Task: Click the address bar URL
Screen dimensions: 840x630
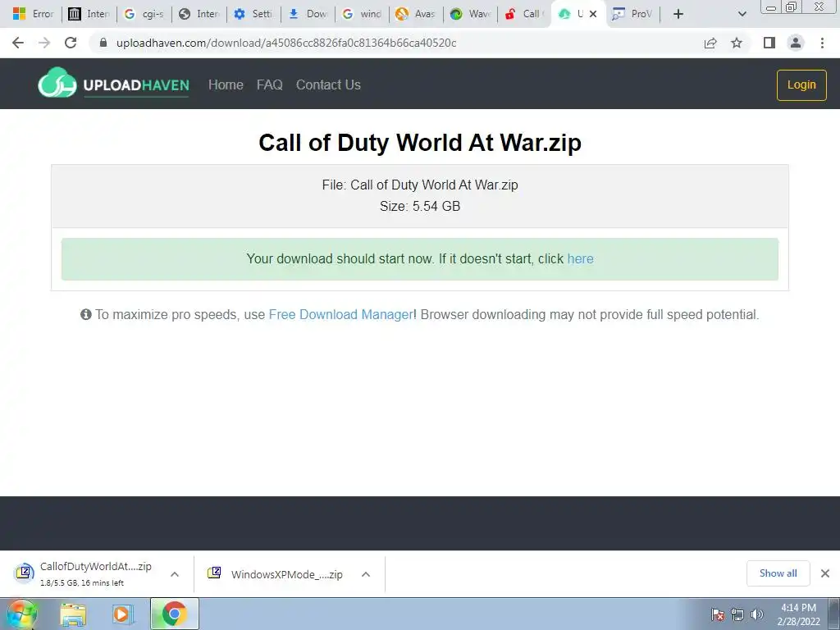Action: 286,43
